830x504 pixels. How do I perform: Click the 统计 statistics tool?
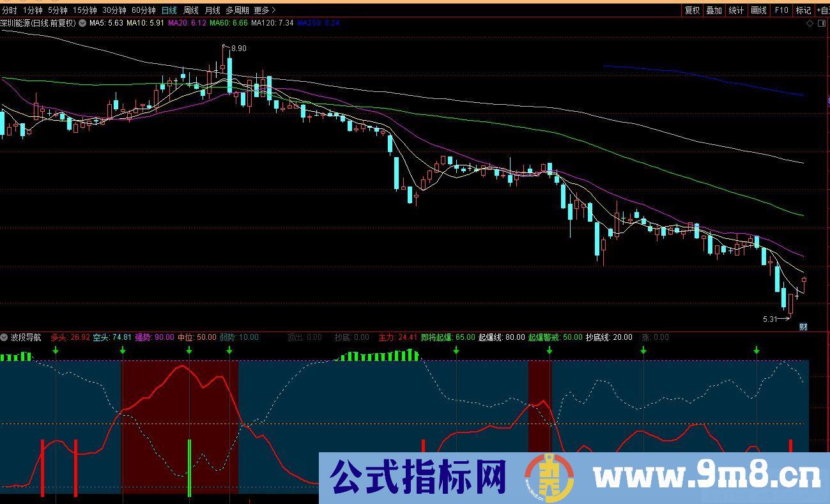[735, 10]
